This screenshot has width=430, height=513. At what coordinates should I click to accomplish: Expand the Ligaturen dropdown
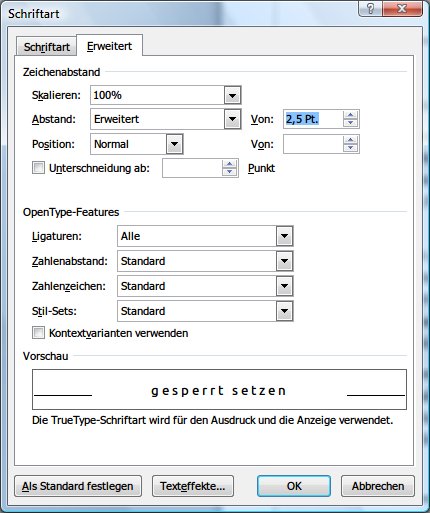point(284,236)
